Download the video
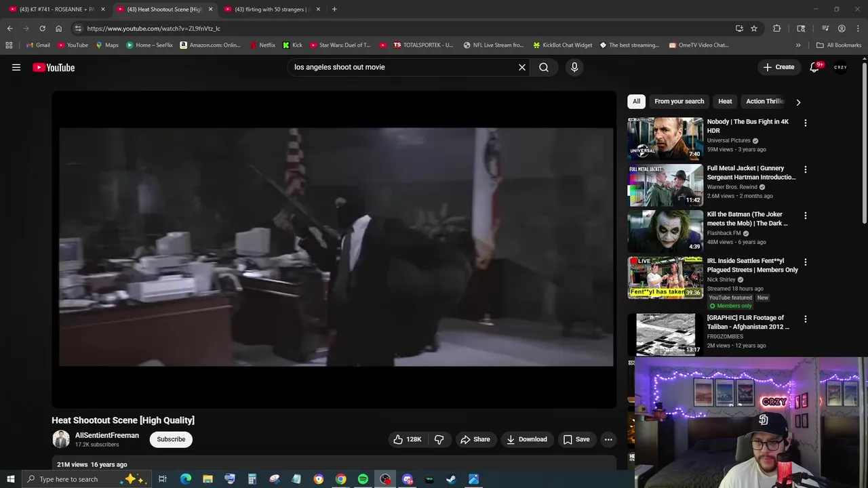The width and height of the screenshot is (868, 488). (x=527, y=439)
